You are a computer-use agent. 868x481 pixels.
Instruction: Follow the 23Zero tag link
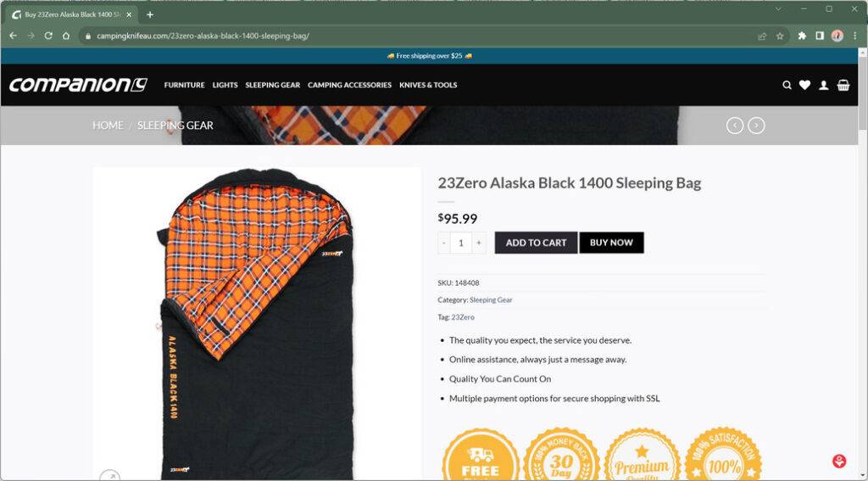click(x=463, y=317)
